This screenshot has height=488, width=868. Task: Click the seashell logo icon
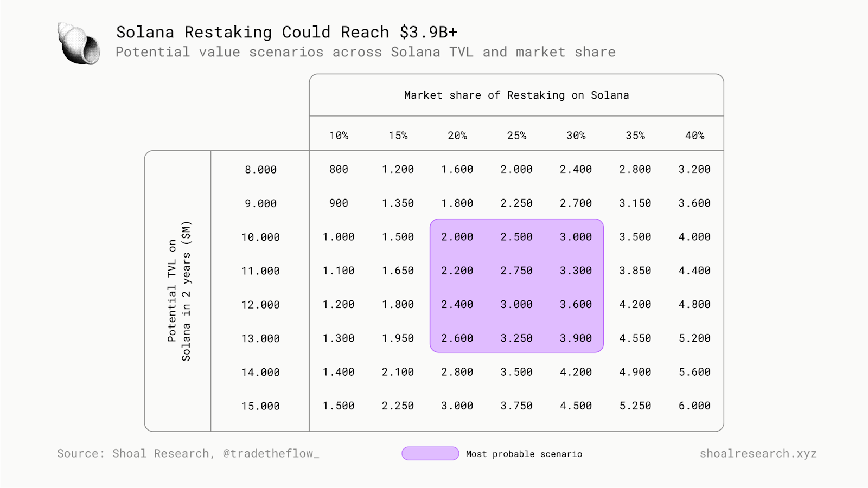pyautogui.click(x=79, y=43)
